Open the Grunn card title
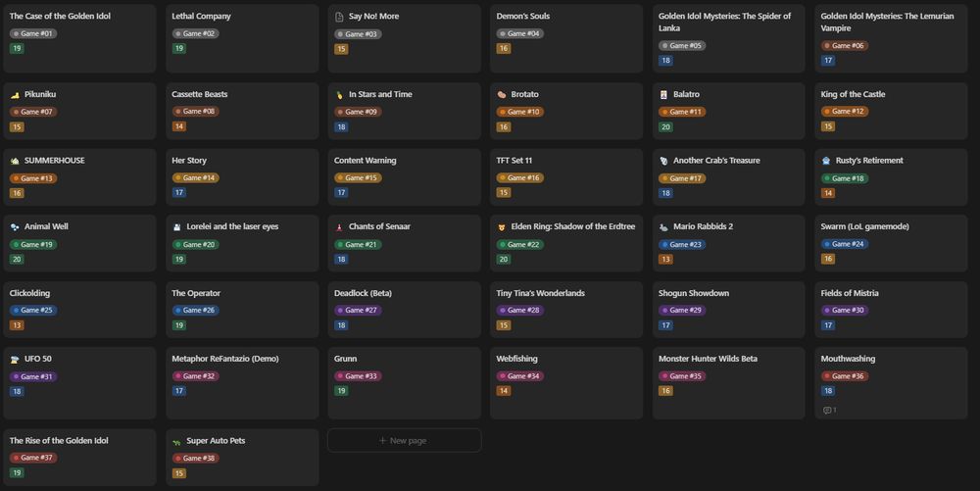This screenshot has height=491, width=980. click(x=346, y=359)
